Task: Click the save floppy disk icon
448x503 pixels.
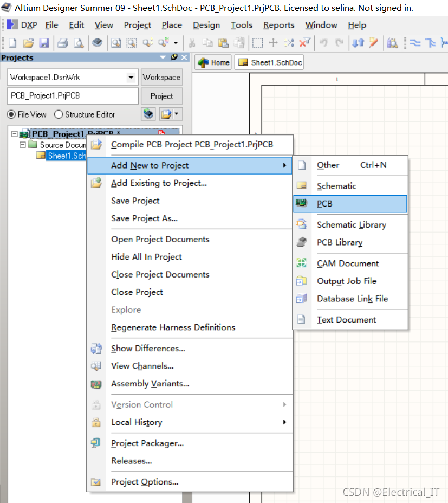Action: [44, 43]
